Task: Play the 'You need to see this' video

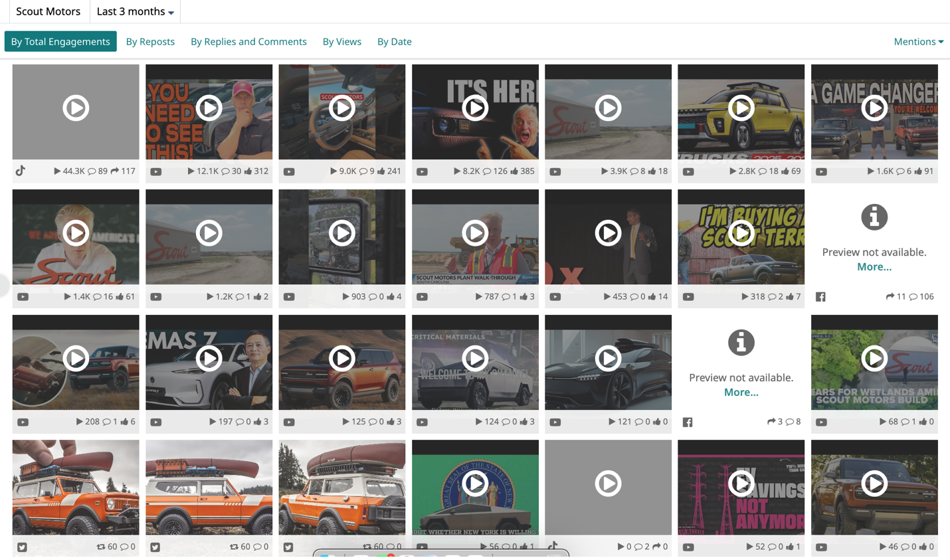Action: [x=209, y=108]
